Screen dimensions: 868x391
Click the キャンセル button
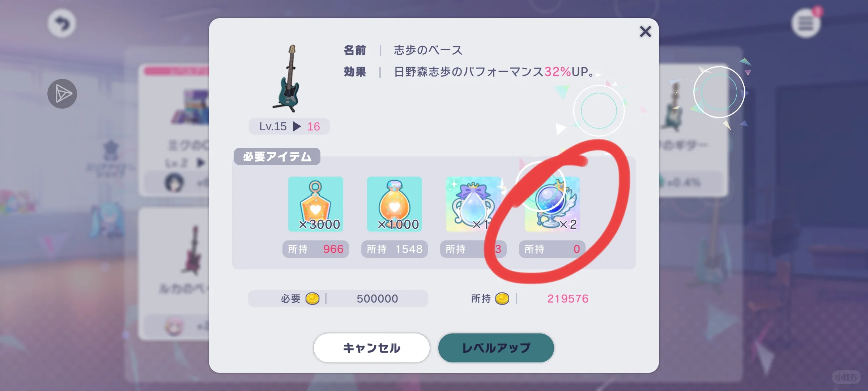tap(371, 348)
